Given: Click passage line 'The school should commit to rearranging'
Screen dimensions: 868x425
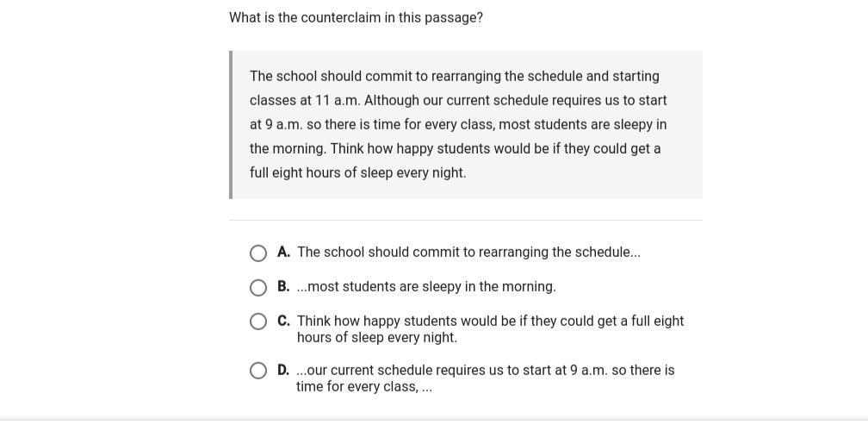Looking at the screenshot, I should tap(454, 76).
